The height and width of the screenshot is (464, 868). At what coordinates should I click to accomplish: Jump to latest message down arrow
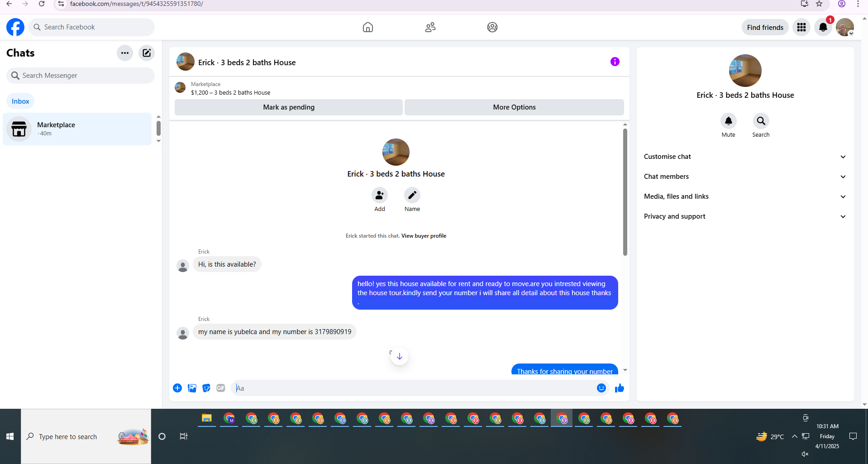click(400, 357)
